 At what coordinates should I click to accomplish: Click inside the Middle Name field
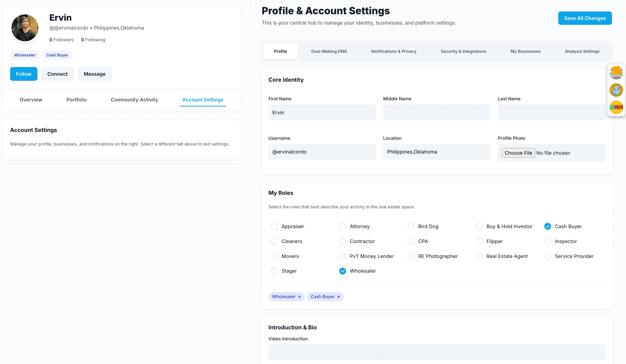437,112
